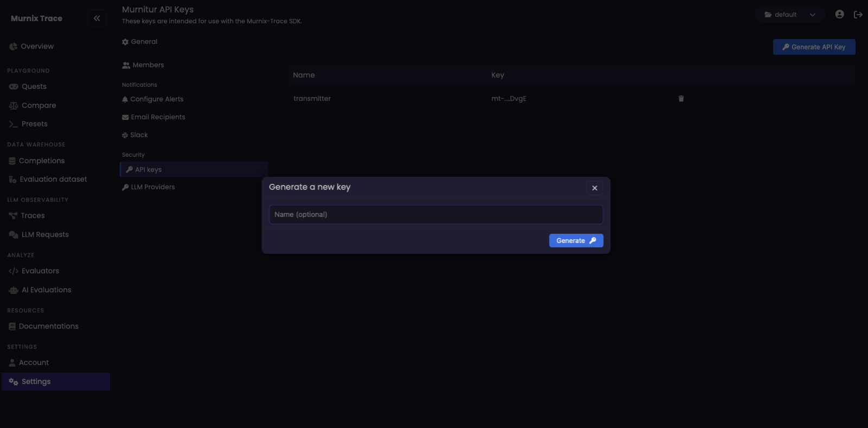Click the transmitter key name
This screenshot has height=428, width=868.
(x=312, y=99)
